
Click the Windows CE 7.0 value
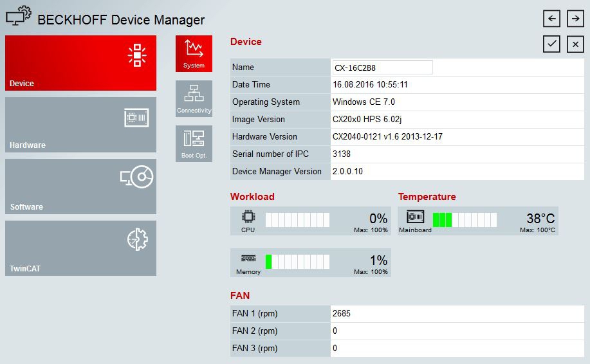364,102
